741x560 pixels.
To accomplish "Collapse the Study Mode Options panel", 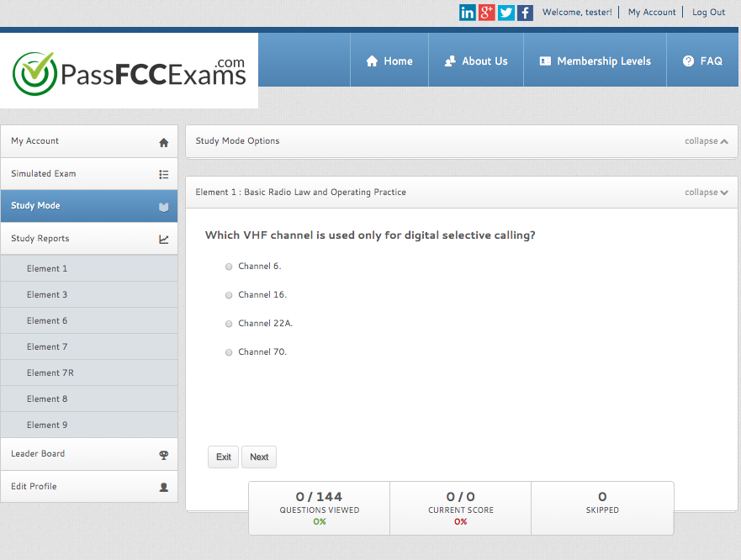I will click(706, 141).
